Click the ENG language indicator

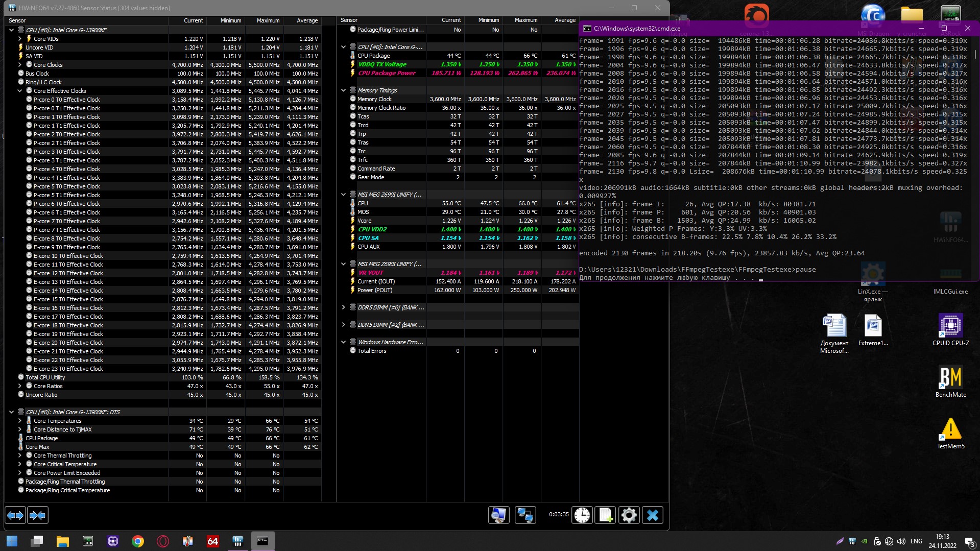916,541
